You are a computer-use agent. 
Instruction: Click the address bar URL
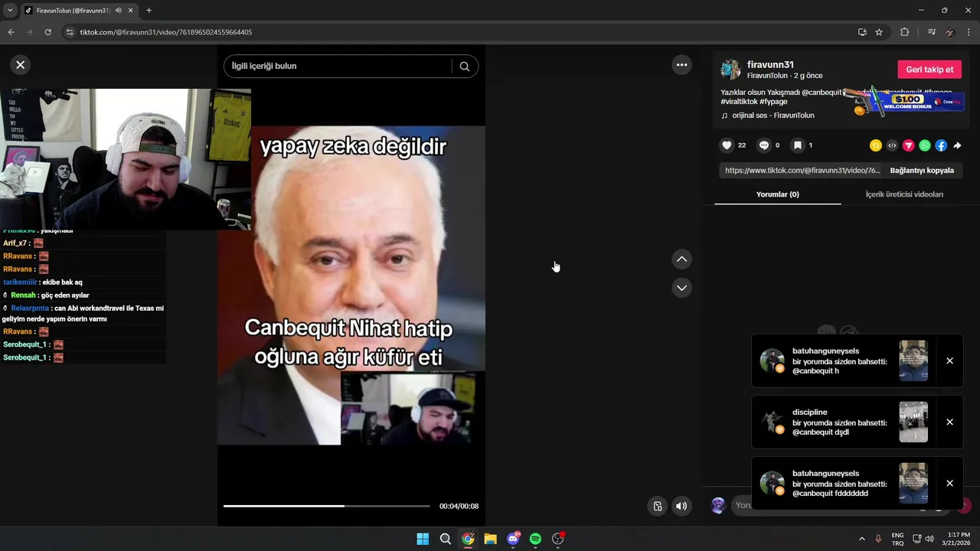click(x=166, y=32)
